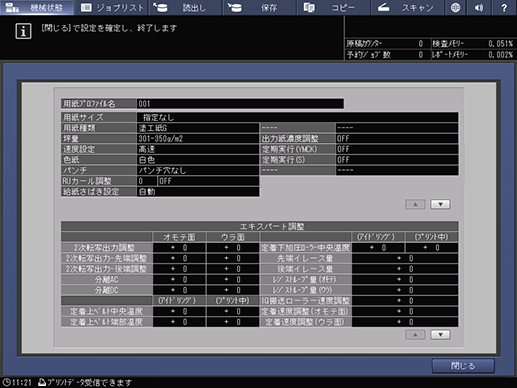517x388 pixels.
Task: Click the 出力紙濃度調整 OFF value
Action: pos(397,138)
